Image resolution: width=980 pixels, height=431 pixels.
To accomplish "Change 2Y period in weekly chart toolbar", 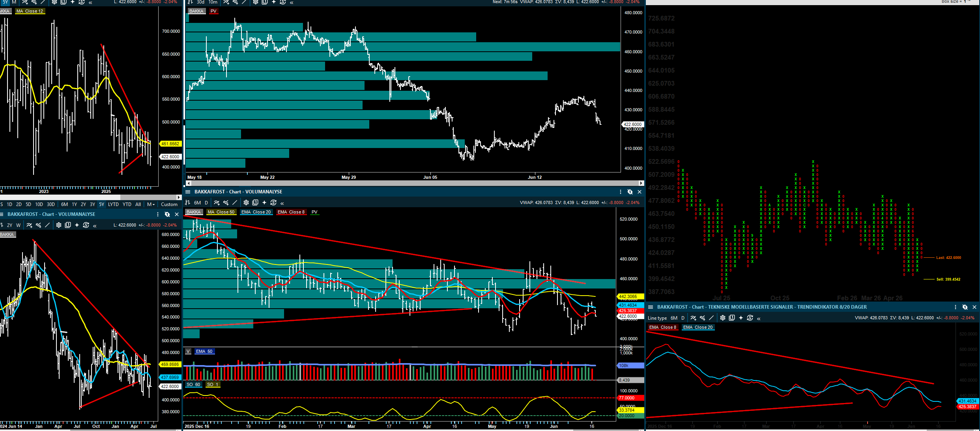I will (9, 225).
